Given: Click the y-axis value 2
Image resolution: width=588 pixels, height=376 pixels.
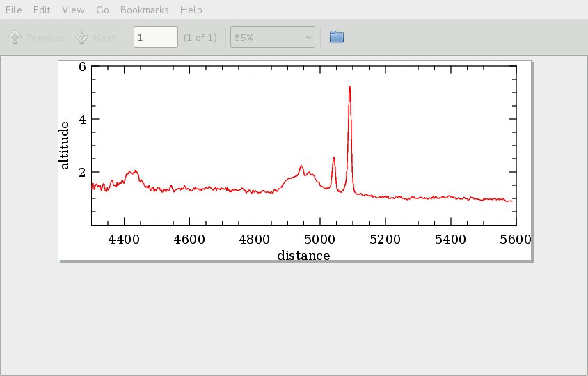Looking at the screenshot, I should [x=83, y=173].
